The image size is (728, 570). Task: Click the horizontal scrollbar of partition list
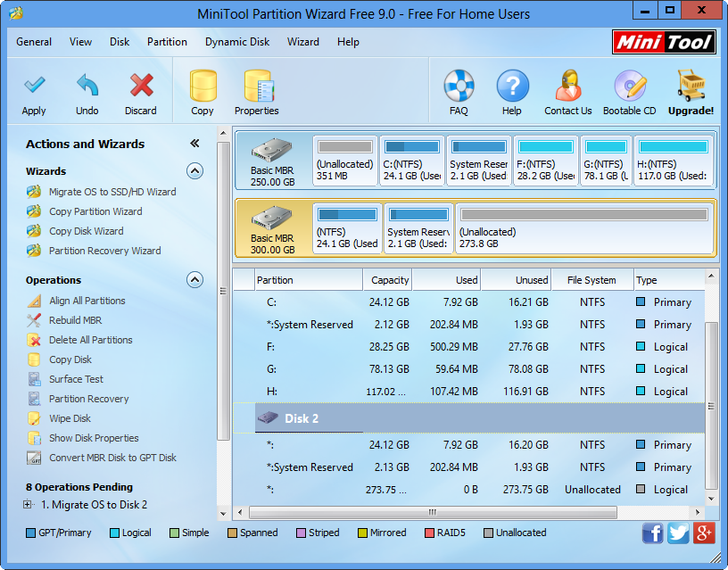click(433, 512)
